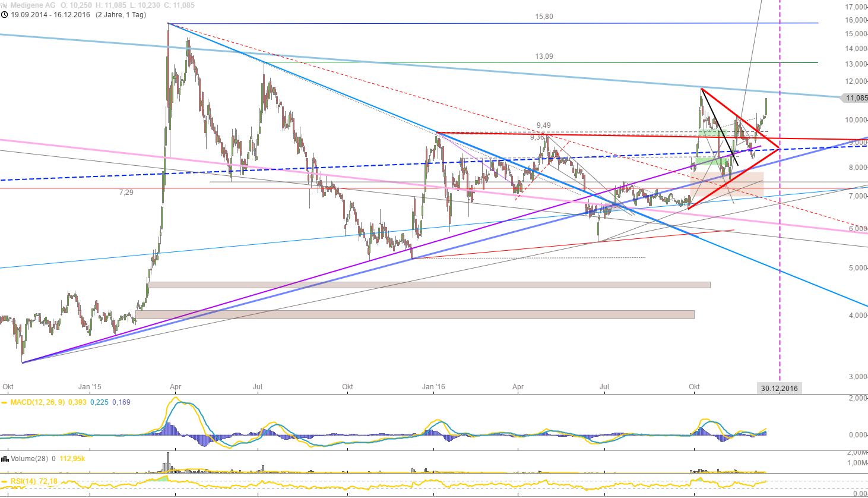Select the candlestick chart type icon

pyautogui.click(x=4, y=5)
